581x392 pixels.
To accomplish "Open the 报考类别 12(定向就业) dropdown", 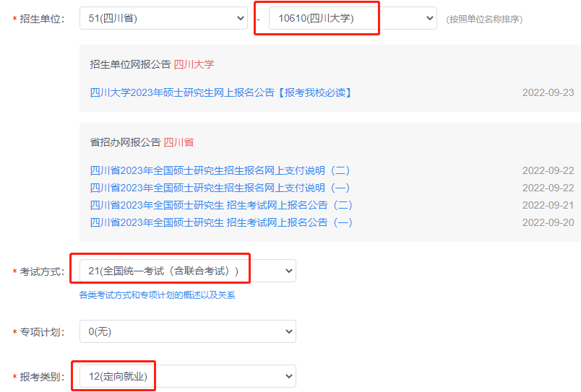I will pos(187,376).
